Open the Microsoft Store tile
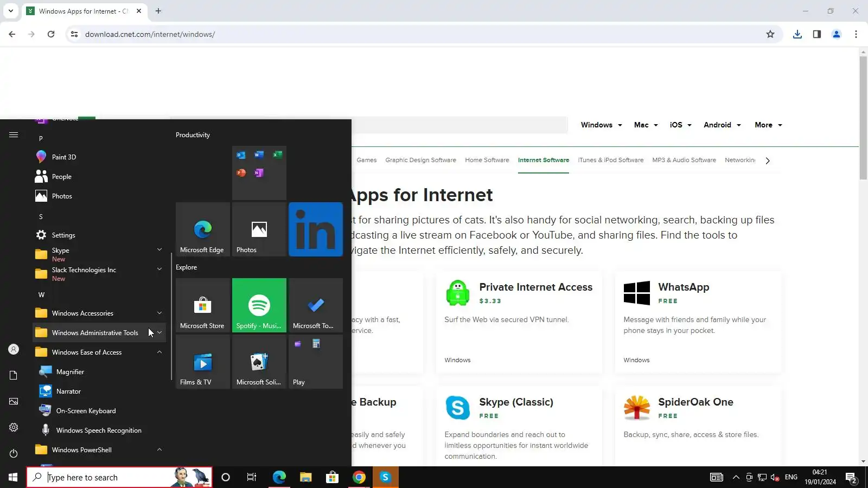The height and width of the screenshot is (488, 868). pos(203,305)
